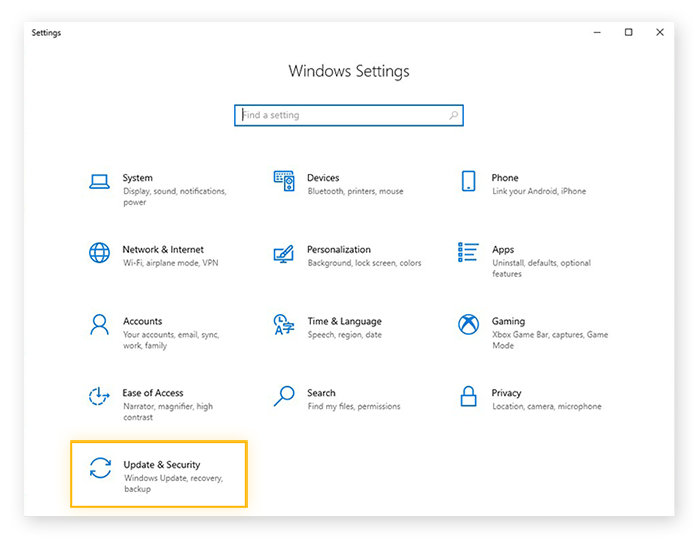The image size is (700, 543).
Task: Click 'Uninstall, defaults, optional features' description
Action: coord(541,268)
